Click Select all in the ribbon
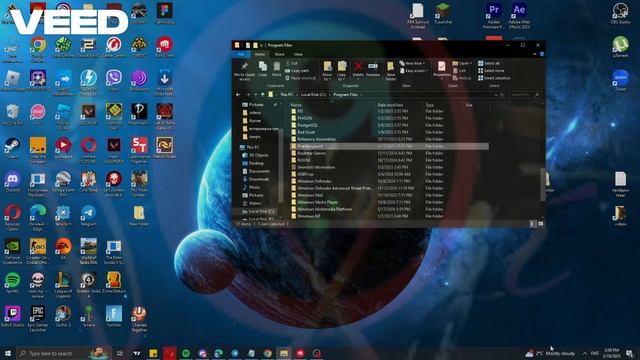The width and height of the screenshot is (640, 360). [x=489, y=63]
